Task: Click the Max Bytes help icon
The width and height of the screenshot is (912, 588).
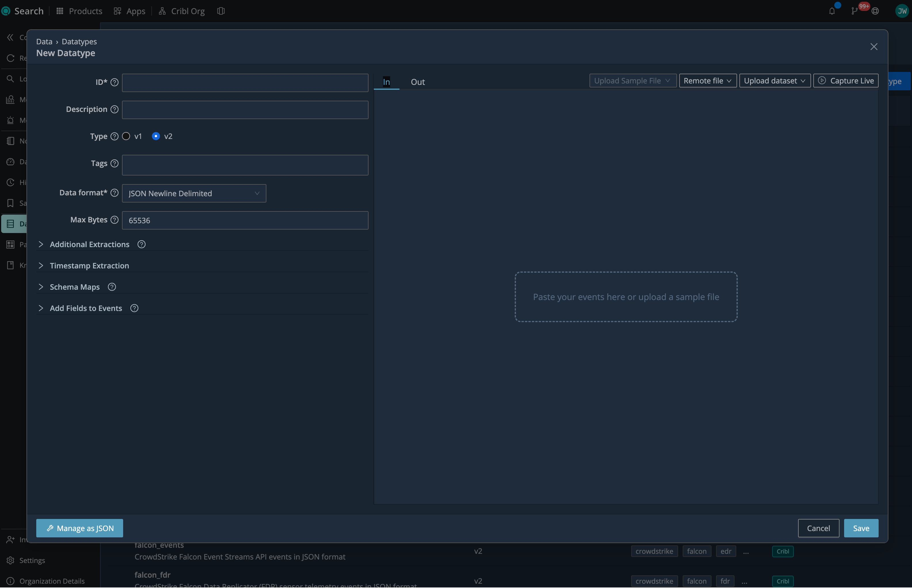Action: click(x=114, y=220)
